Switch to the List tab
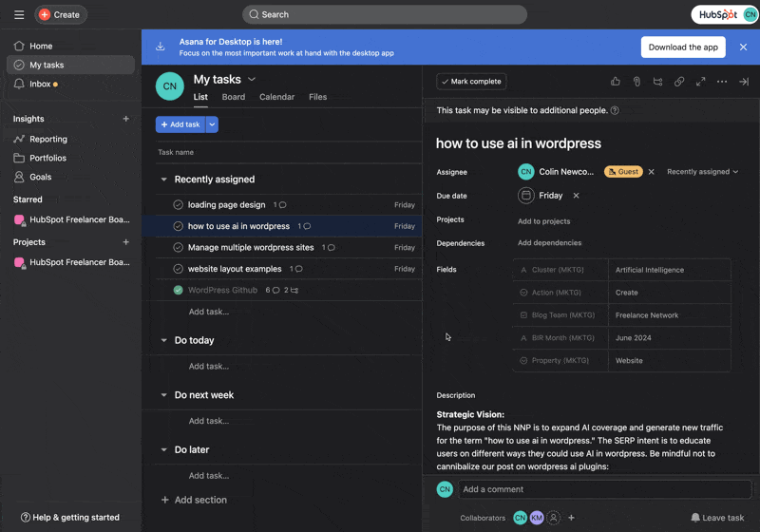Viewport: 760px width, 532px height. [x=200, y=97]
